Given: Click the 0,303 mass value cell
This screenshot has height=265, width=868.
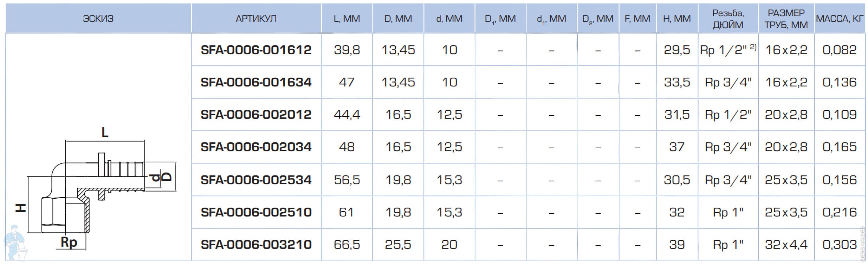Looking at the screenshot, I should [839, 245].
